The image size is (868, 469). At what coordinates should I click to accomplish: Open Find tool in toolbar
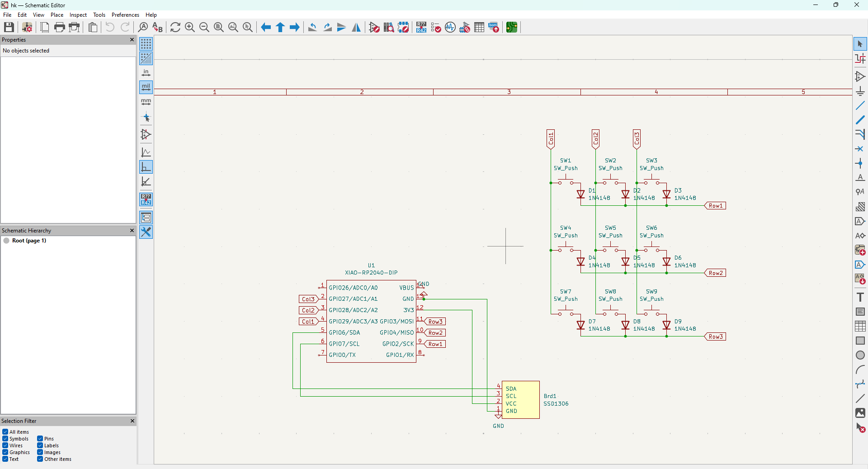point(143,27)
